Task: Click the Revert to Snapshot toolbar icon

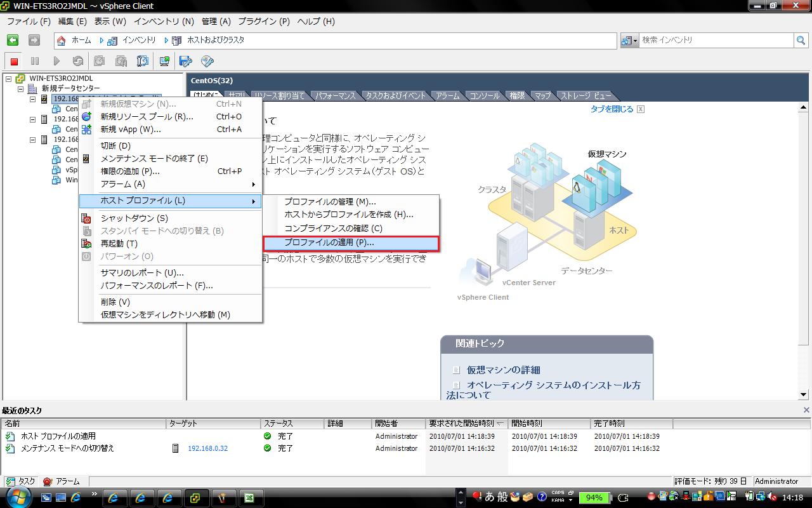Action: [x=121, y=61]
